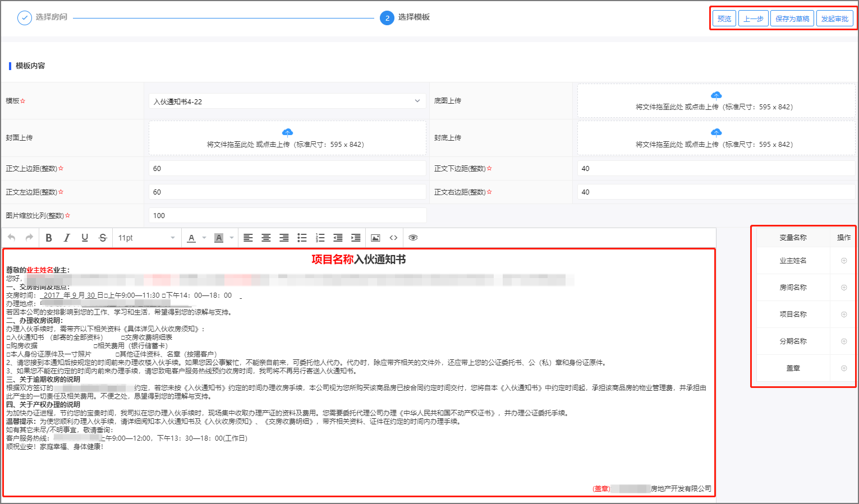The height and width of the screenshot is (504, 859).
Task: Click the 项目名称入伙通知书 title in editor
Action: [359, 260]
